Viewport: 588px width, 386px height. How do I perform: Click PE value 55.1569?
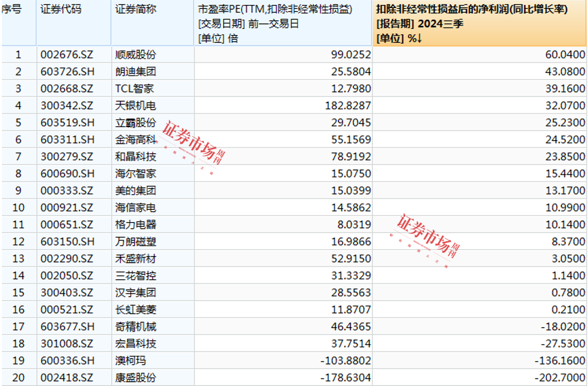(x=351, y=140)
